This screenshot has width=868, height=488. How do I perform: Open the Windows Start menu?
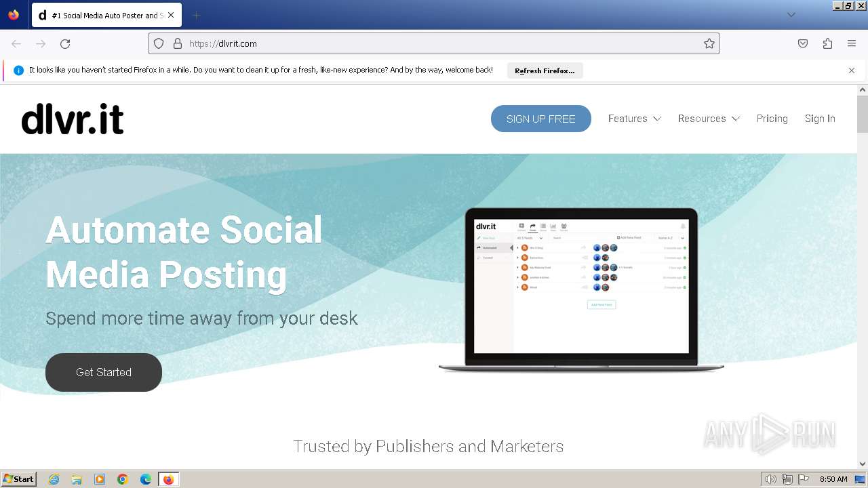point(19,479)
